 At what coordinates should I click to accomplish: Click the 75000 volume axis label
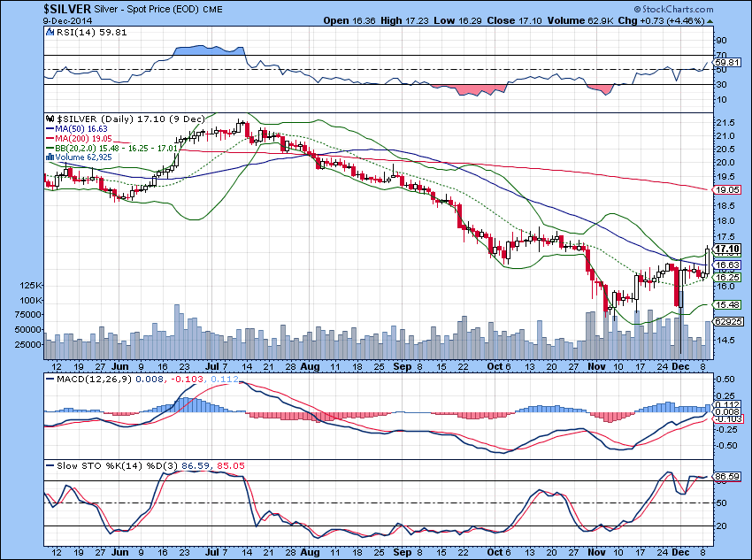29,315
